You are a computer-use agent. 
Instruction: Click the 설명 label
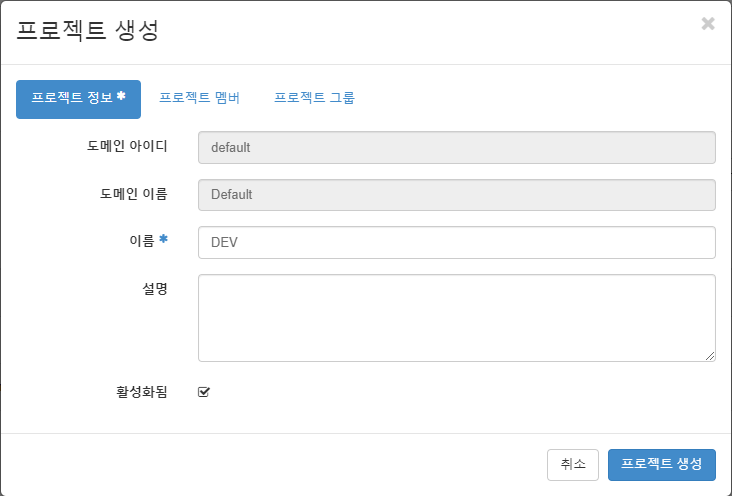coord(155,289)
